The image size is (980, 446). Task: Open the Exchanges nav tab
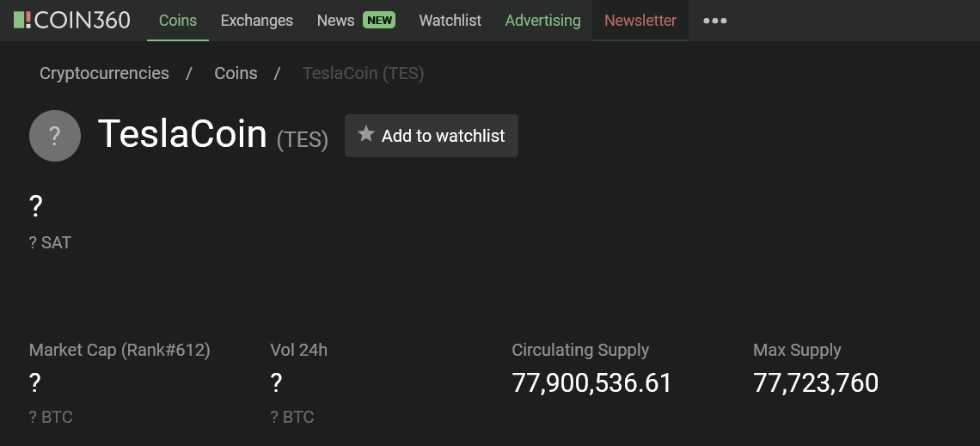point(256,21)
